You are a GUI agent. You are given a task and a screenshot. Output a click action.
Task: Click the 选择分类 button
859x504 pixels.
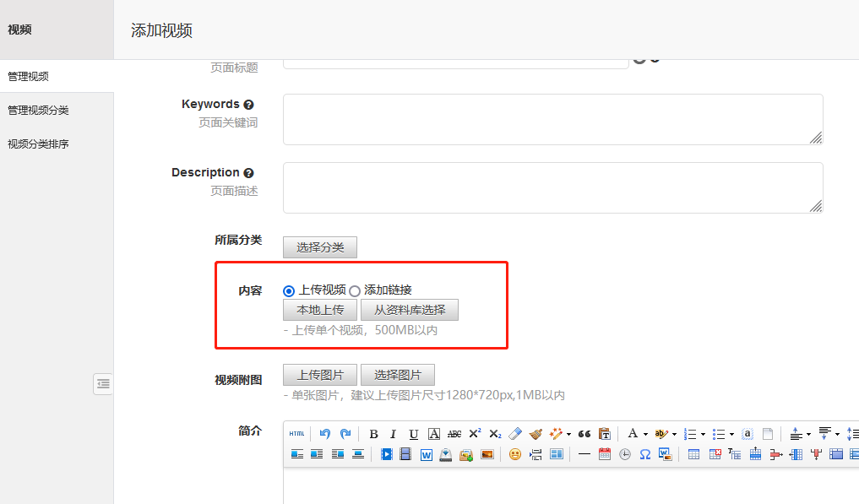[x=319, y=247]
